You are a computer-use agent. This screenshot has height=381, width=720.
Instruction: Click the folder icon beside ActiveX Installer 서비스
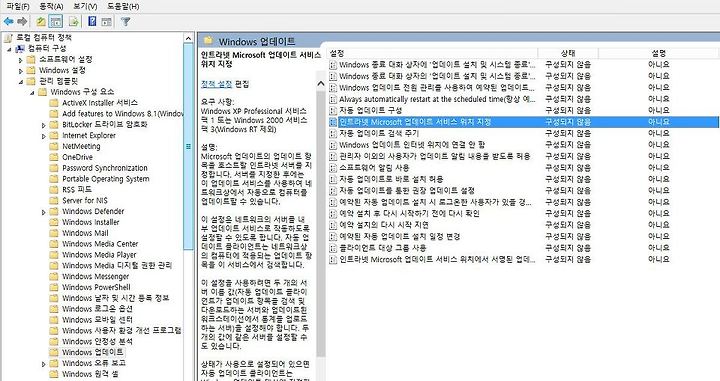(54, 103)
